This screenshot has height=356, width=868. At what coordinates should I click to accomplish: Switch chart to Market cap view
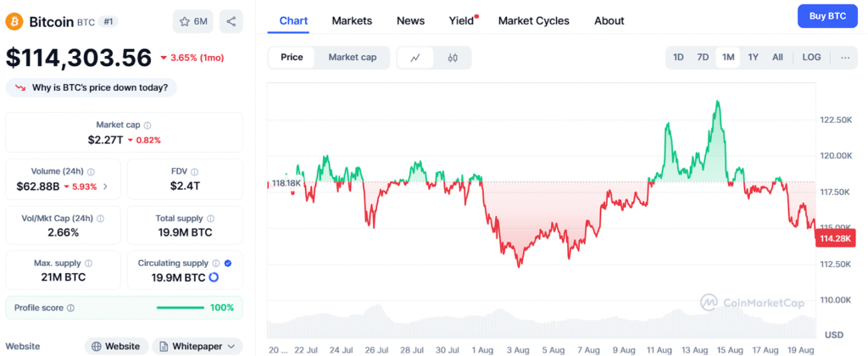353,58
